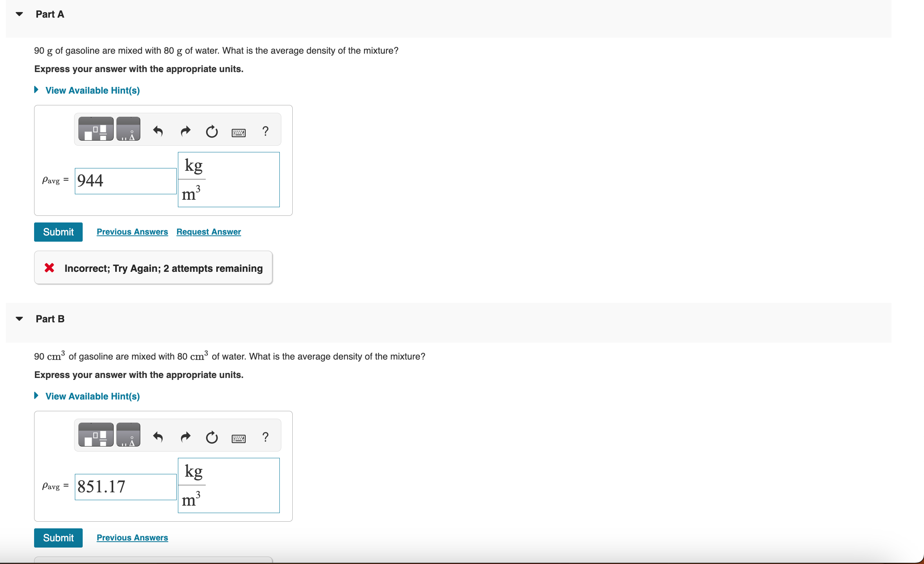Collapse the Part B section
The height and width of the screenshot is (564, 924).
(19, 319)
